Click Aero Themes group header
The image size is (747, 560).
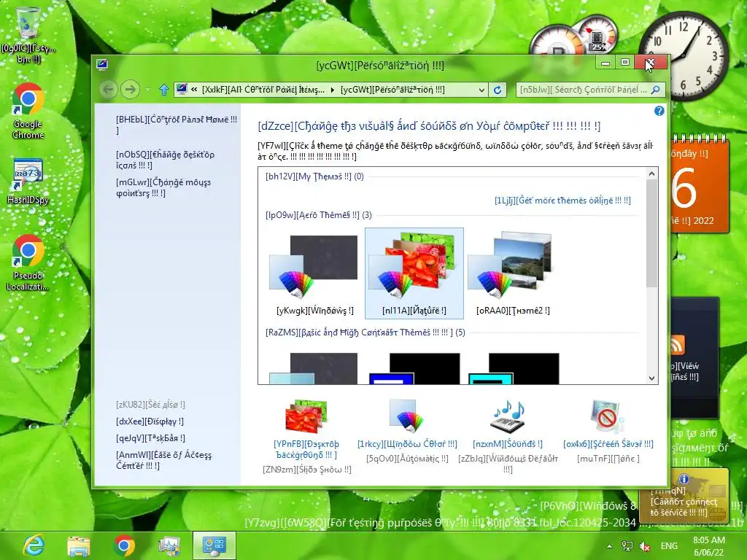point(318,215)
